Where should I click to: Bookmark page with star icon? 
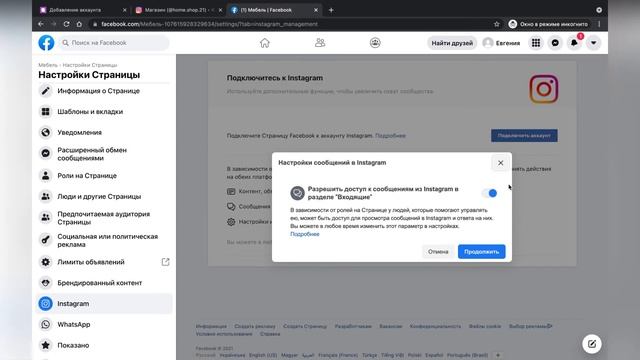[496, 24]
